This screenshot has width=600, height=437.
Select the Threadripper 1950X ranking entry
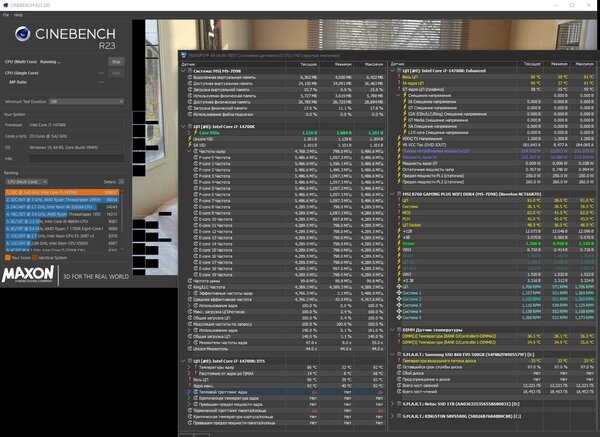(62, 214)
